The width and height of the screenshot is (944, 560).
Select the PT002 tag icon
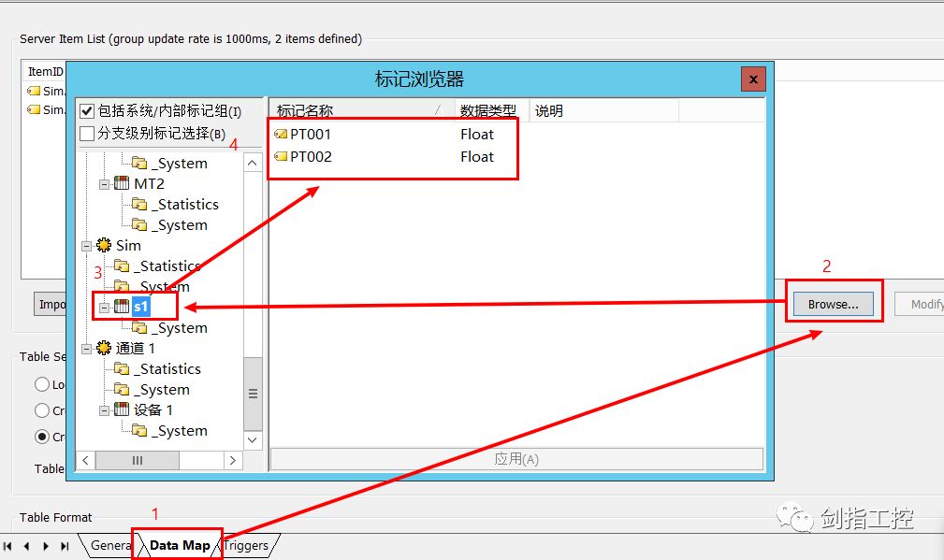pyautogui.click(x=281, y=156)
